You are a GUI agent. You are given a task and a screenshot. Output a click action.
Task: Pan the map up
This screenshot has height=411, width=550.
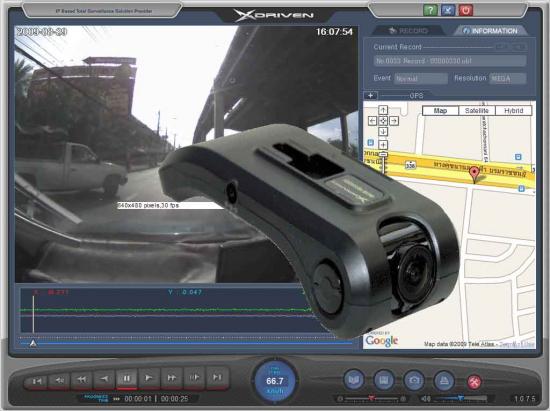[383, 110]
